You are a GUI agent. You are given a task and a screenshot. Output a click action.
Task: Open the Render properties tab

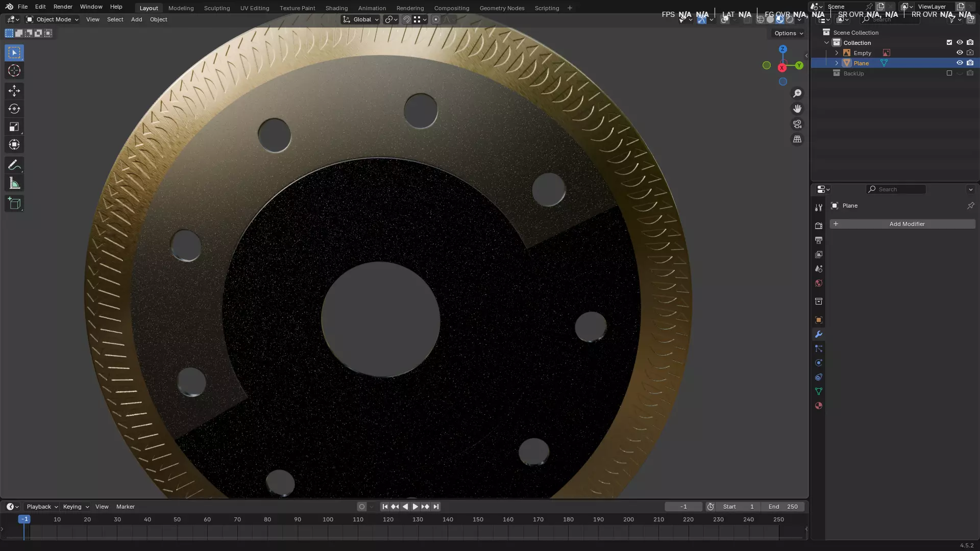pyautogui.click(x=819, y=226)
